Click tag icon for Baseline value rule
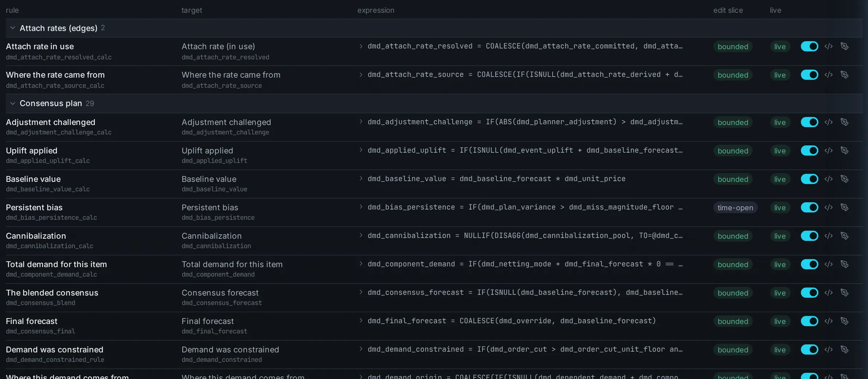Screen dimensions: 868x379 tap(844, 179)
